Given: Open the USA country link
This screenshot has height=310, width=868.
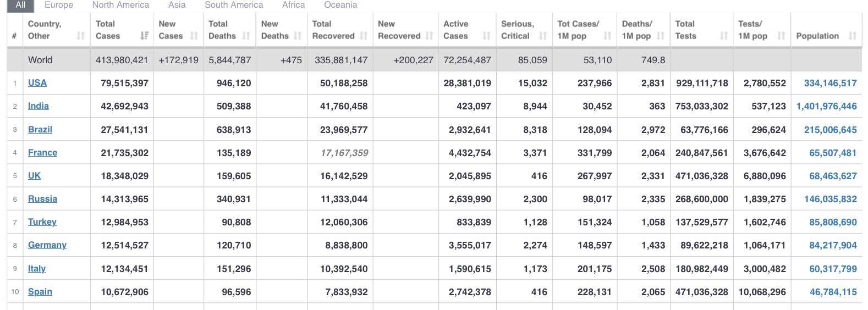Looking at the screenshot, I should (x=37, y=83).
